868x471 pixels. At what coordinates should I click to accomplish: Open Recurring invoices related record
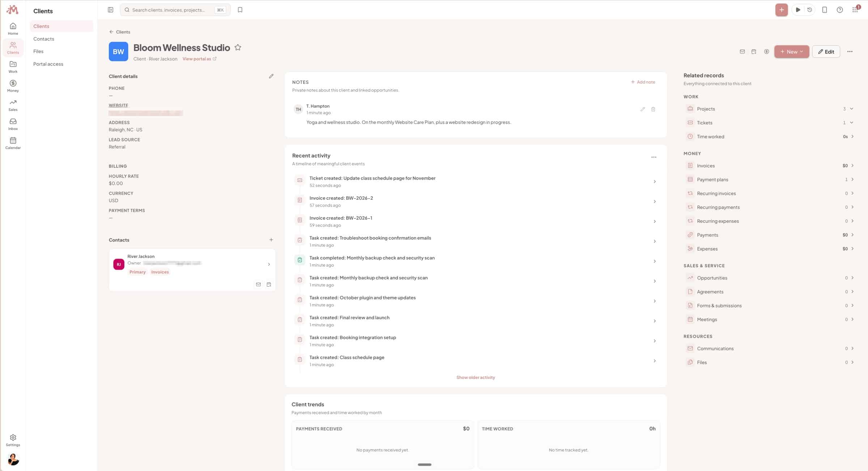point(770,194)
